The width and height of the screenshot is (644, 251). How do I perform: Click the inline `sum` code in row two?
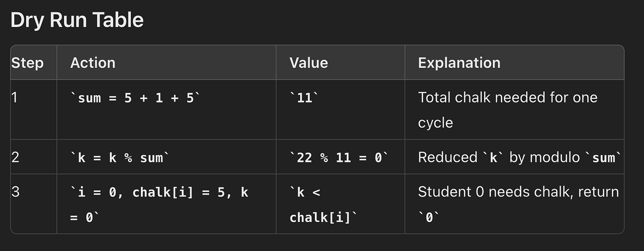[x=604, y=158]
